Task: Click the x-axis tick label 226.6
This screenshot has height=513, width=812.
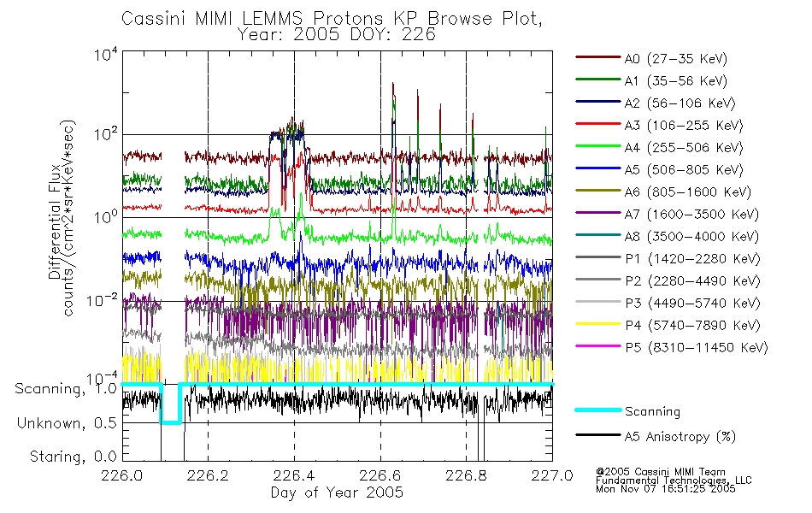Action: 380,475
